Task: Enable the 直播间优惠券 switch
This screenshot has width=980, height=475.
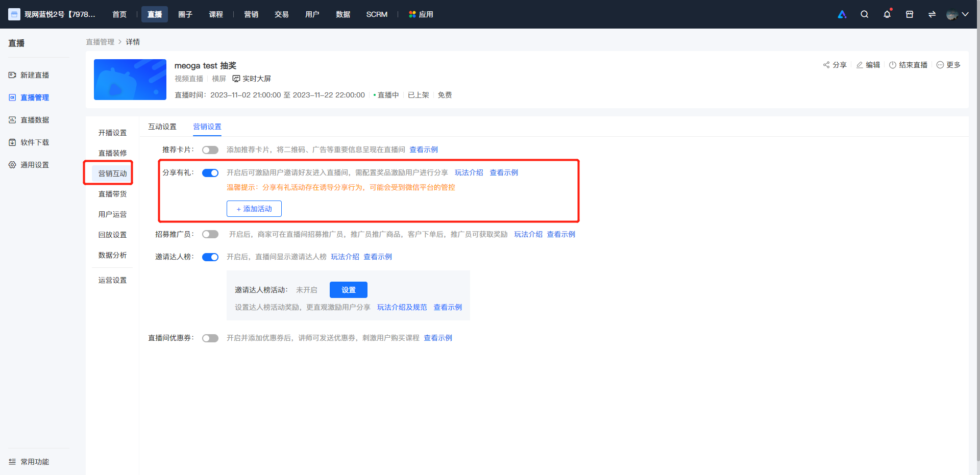Action: [210, 338]
